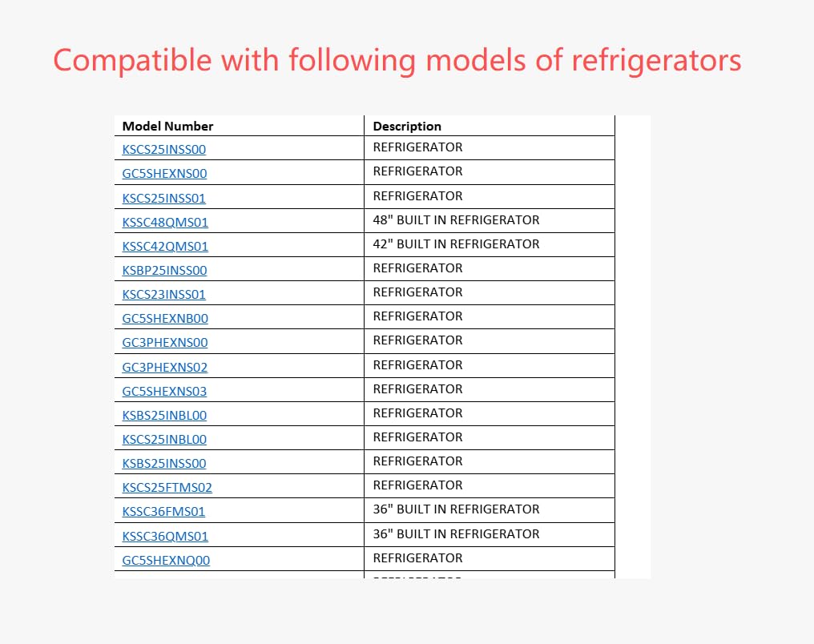Screen dimensions: 814x644
Task: Open model KSCS25INSS01 link
Action: (163, 198)
